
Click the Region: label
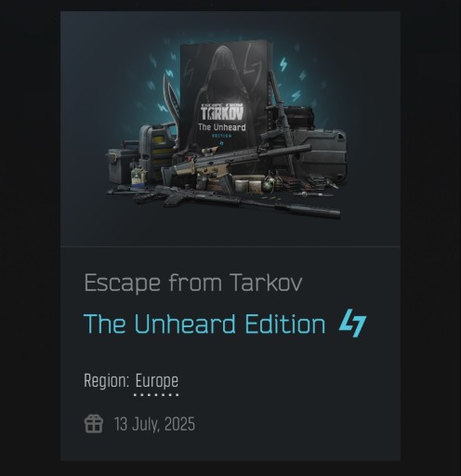[x=107, y=380]
